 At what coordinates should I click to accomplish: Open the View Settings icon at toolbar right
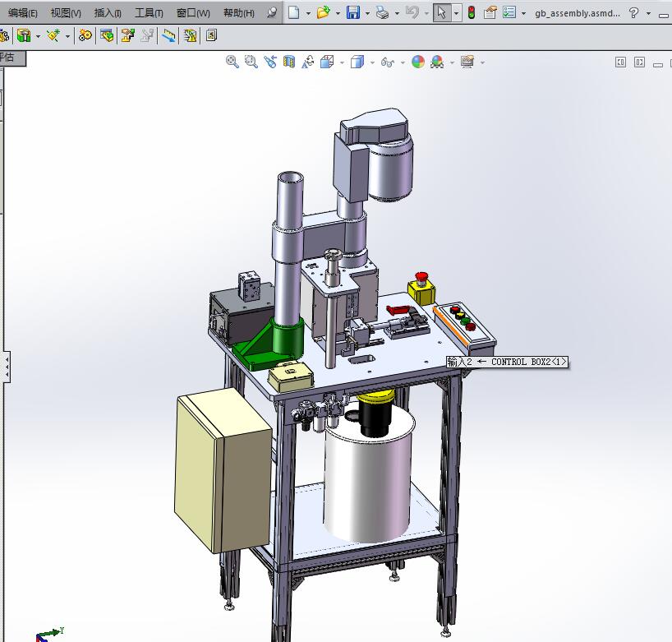pyautogui.click(x=466, y=62)
